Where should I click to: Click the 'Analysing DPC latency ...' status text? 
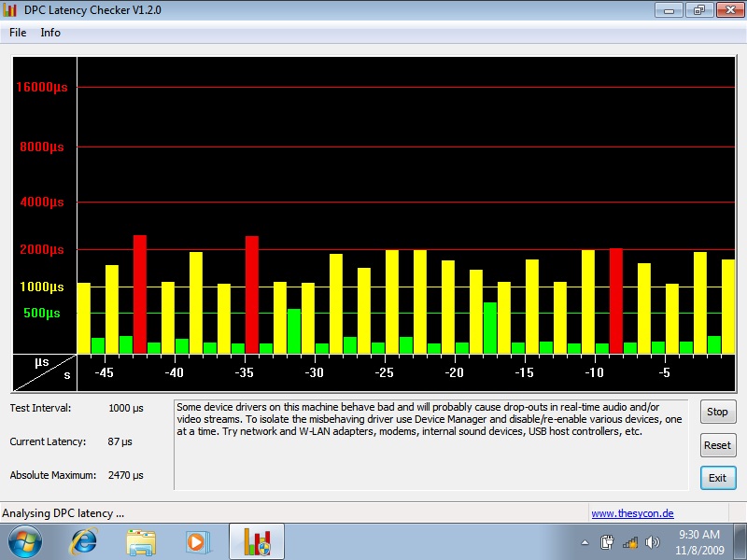tap(63, 513)
